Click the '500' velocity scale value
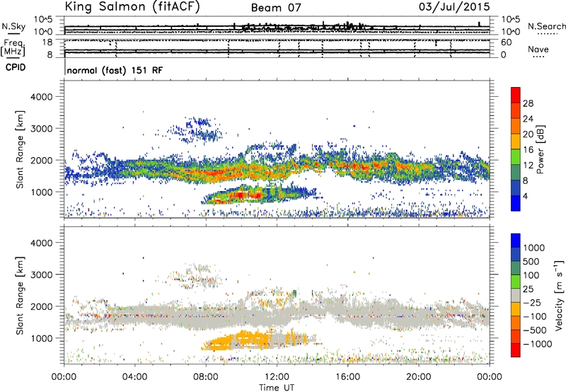Image resolution: width=566 pixels, height=392 pixels. pos(531,262)
